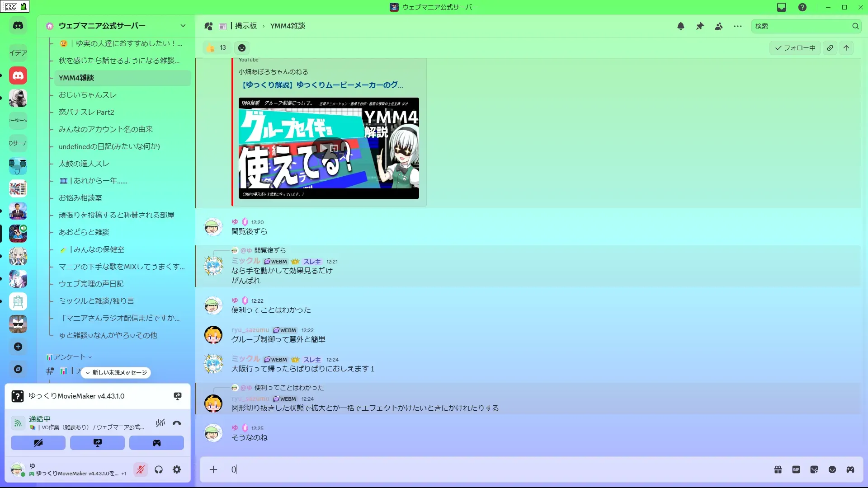Disconnect from the voice call
Screen dimensions: 868x488
tap(177, 423)
